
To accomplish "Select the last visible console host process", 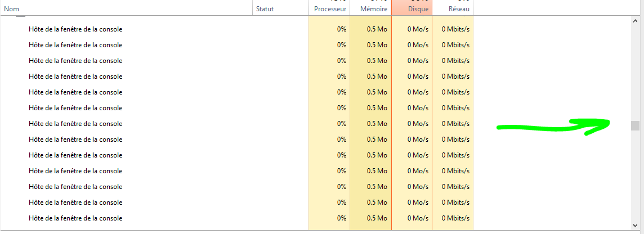I will (x=75, y=218).
